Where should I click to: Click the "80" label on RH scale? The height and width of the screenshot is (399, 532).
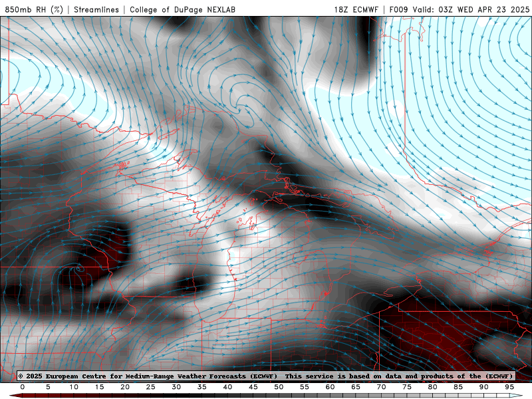[433, 387]
